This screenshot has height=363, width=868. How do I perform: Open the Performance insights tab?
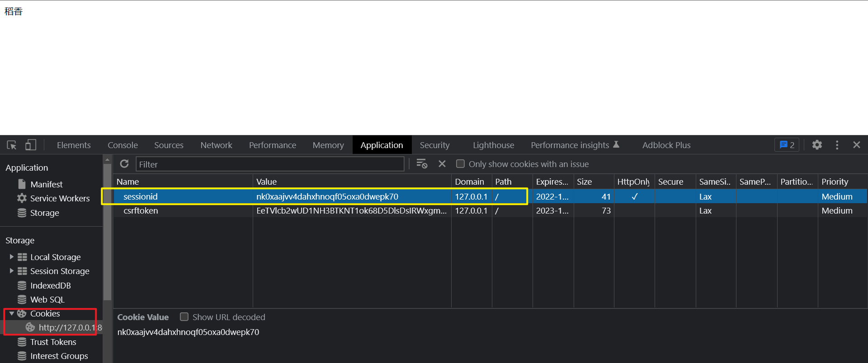pos(575,145)
